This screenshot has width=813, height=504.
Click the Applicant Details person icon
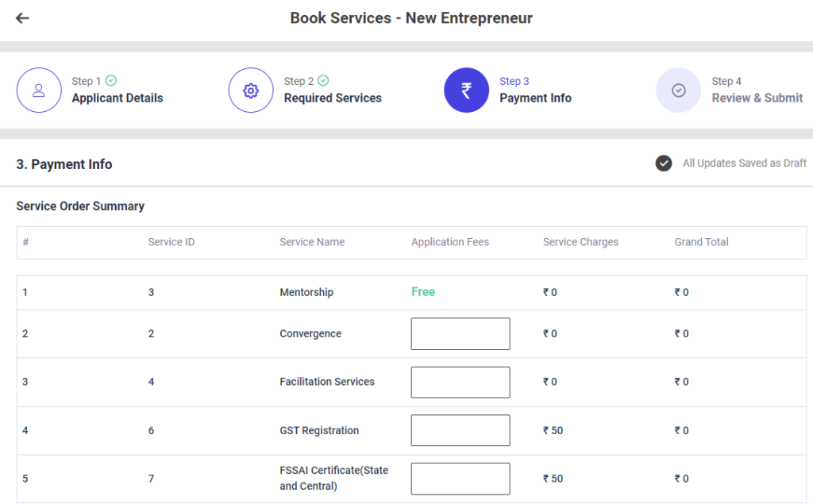[x=39, y=90]
